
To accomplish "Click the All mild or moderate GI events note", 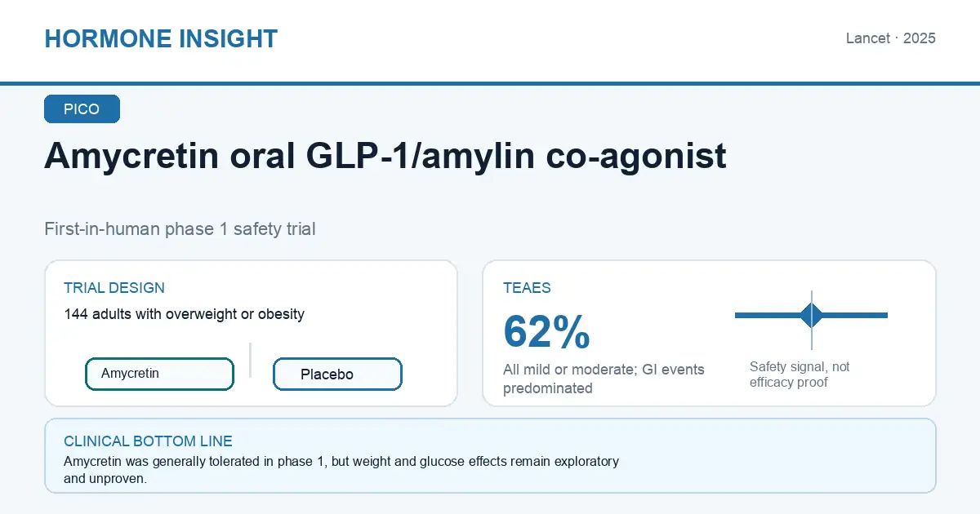I will (604, 379).
